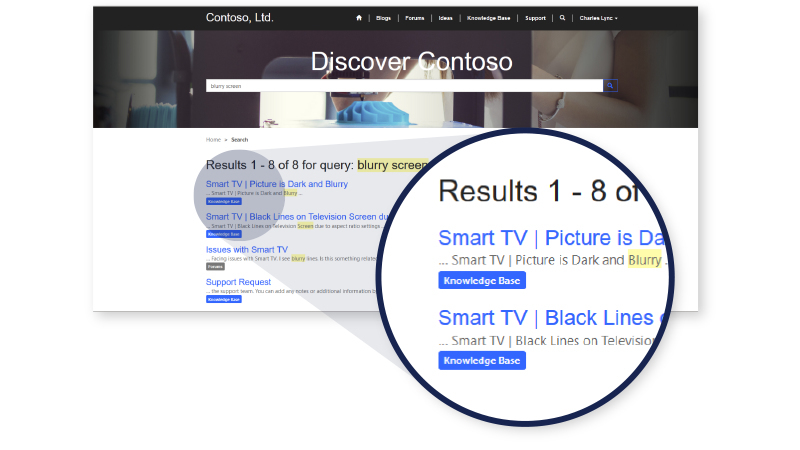Screen dimensions: 800x450
Task: Click the 'Search' breadcrumb text
Action: pyautogui.click(x=239, y=140)
